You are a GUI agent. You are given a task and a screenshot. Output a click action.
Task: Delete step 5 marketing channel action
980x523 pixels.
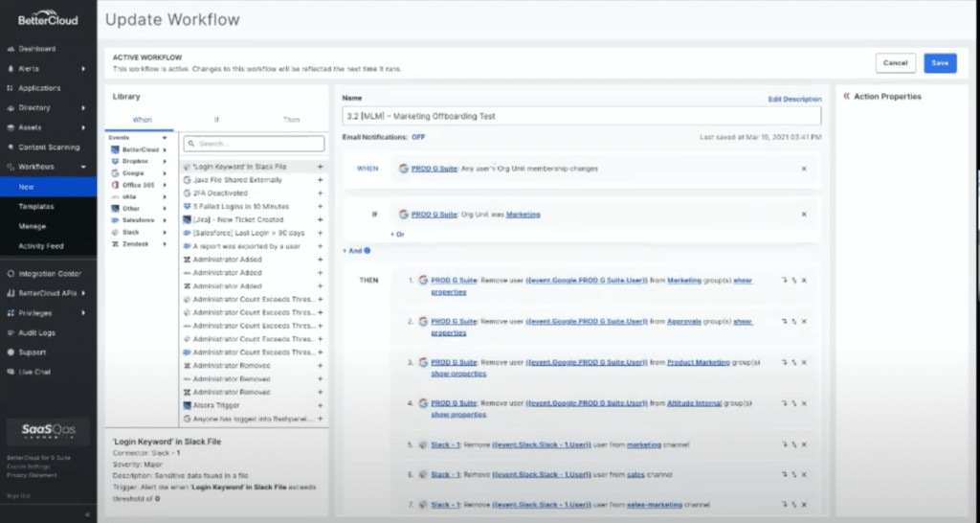pyautogui.click(x=804, y=444)
